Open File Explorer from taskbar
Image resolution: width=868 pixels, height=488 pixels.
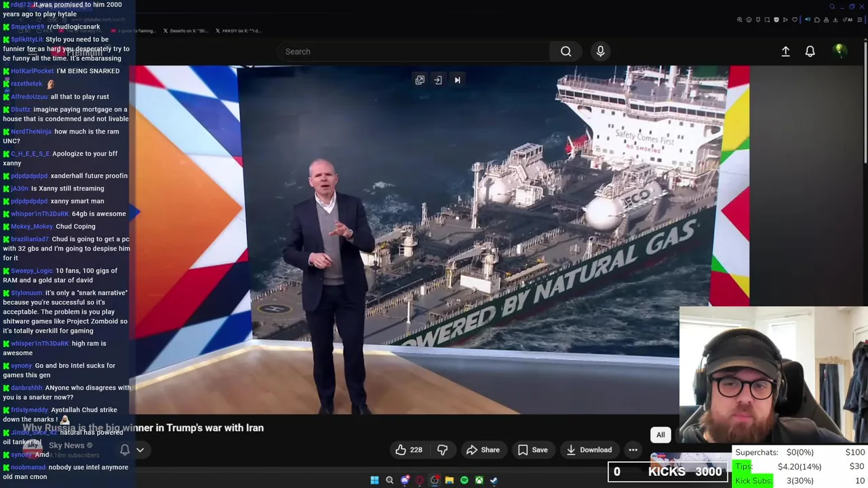(449, 480)
